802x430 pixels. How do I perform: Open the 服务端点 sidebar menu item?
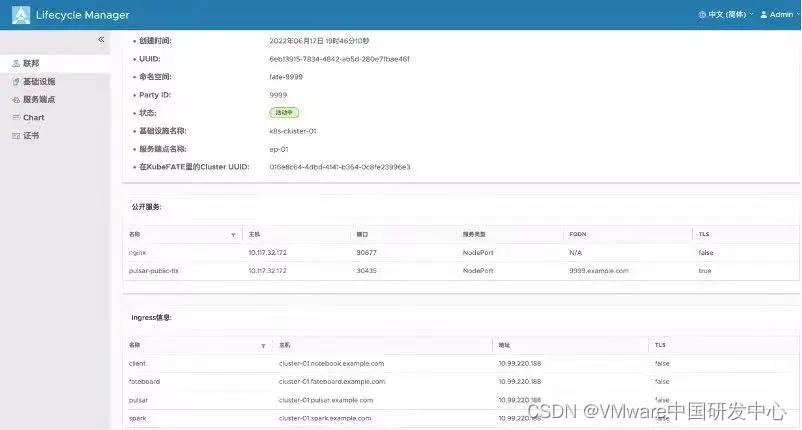(x=55, y=99)
